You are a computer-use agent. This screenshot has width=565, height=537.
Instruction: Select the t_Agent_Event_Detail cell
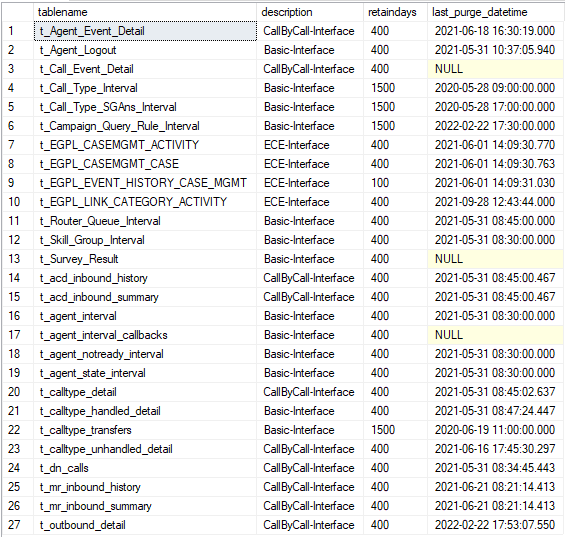(x=145, y=31)
